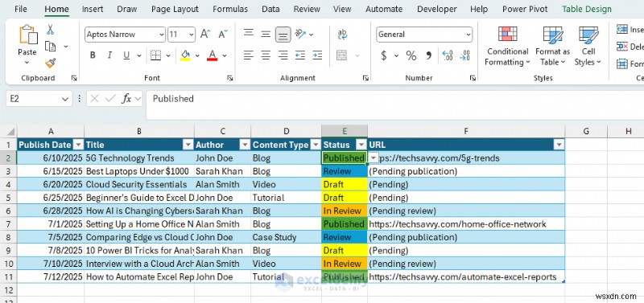Open the File tab
This screenshot has width=644, height=303.
coord(21,9)
